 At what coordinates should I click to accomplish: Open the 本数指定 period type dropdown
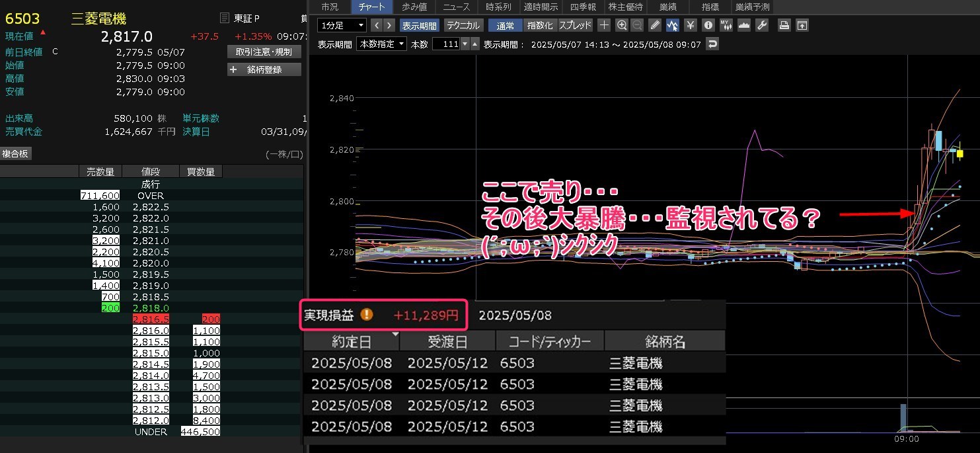tap(381, 44)
